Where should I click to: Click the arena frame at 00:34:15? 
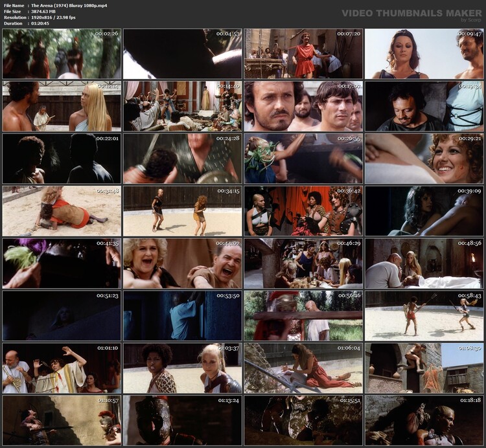[182, 211]
